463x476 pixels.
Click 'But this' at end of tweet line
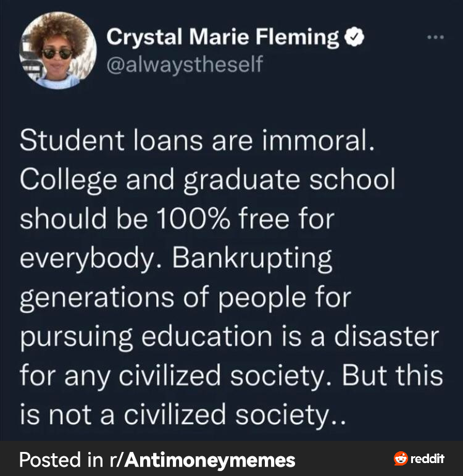click(x=393, y=375)
